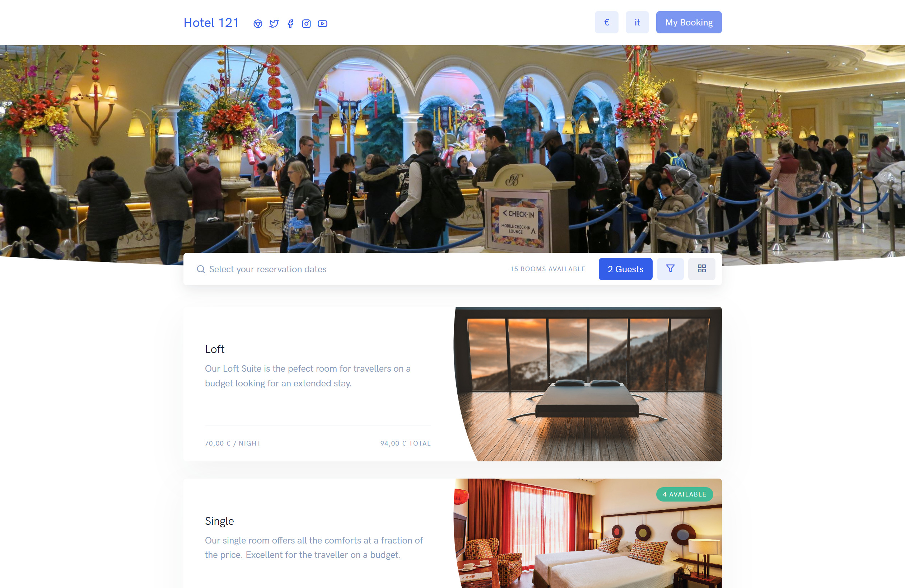
Task: Click the YouTube icon
Action: click(x=323, y=23)
